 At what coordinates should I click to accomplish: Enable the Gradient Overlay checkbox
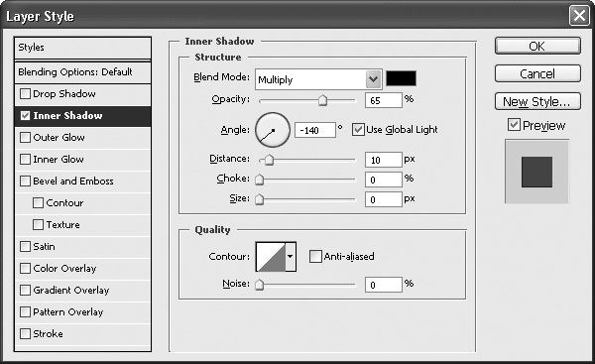pyautogui.click(x=25, y=290)
